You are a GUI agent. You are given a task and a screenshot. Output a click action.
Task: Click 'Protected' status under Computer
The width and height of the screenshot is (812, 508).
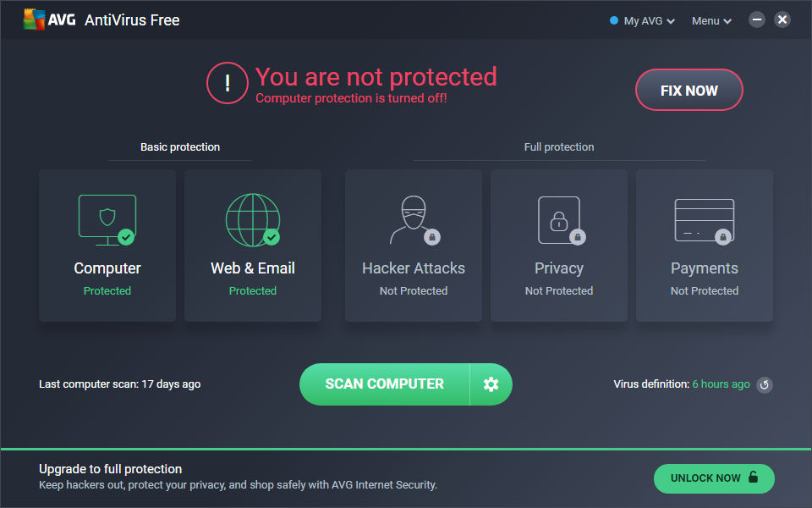(107, 290)
